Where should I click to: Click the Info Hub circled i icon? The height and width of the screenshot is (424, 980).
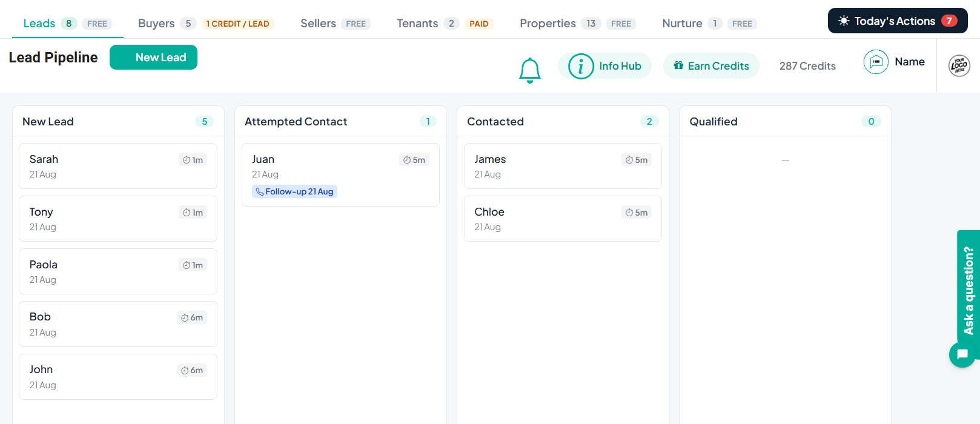[x=581, y=66]
